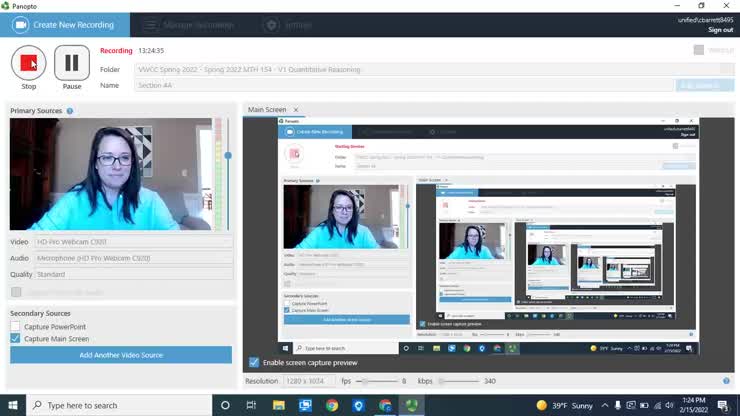The image size is (740, 416).
Task: Close the Main Screen tab
Action: (x=296, y=110)
